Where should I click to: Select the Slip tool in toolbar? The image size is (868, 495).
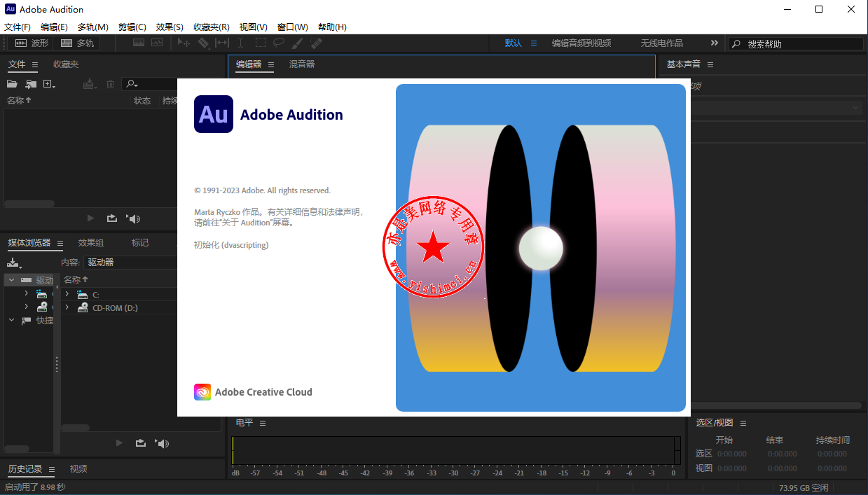click(x=222, y=43)
